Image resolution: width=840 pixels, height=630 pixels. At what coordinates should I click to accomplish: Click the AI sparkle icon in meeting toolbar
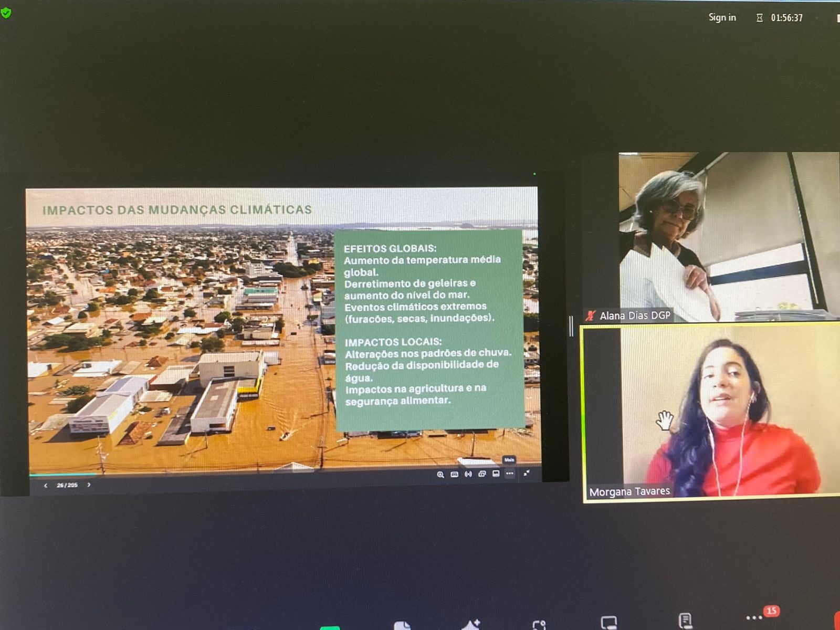click(x=470, y=624)
